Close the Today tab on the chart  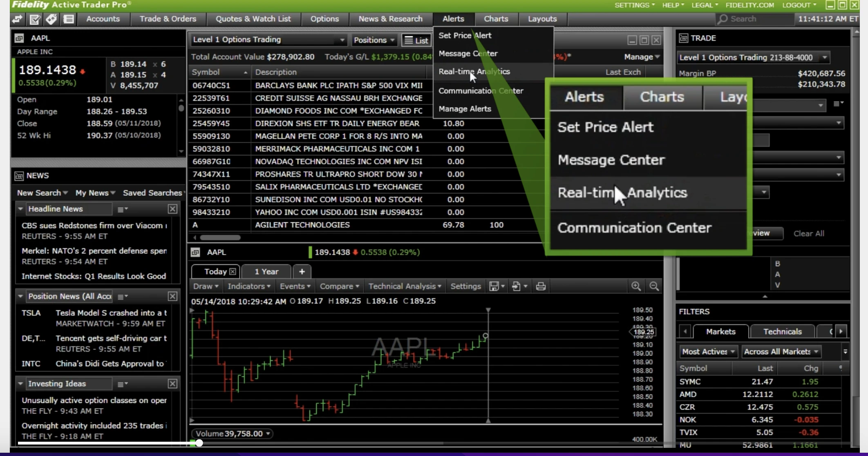point(233,271)
